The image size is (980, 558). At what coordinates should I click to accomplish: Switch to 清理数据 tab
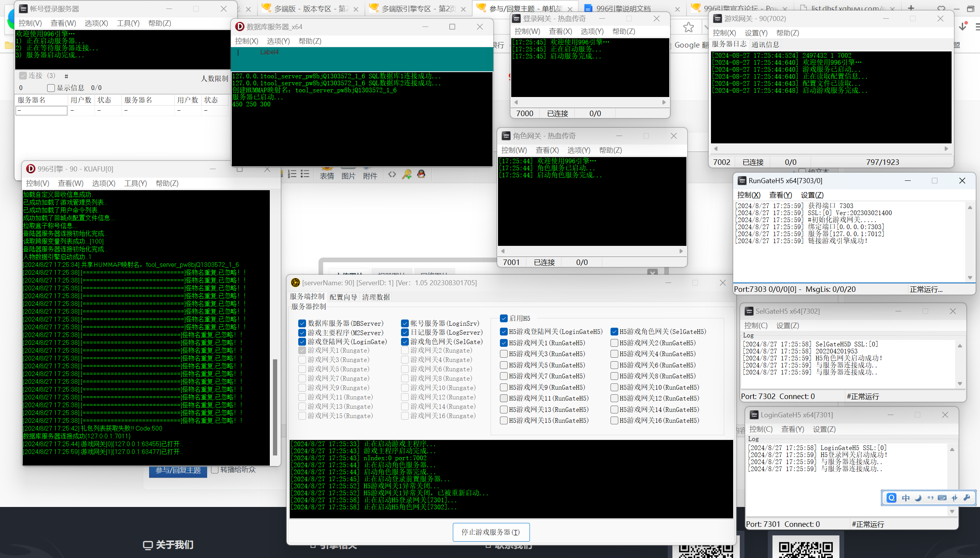(x=376, y=297)
